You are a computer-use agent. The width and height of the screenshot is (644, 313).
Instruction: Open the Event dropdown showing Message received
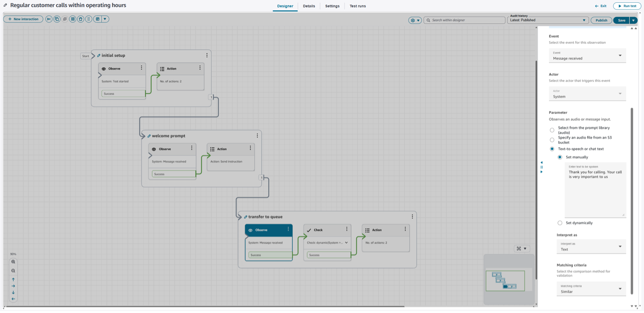(587, 56)
